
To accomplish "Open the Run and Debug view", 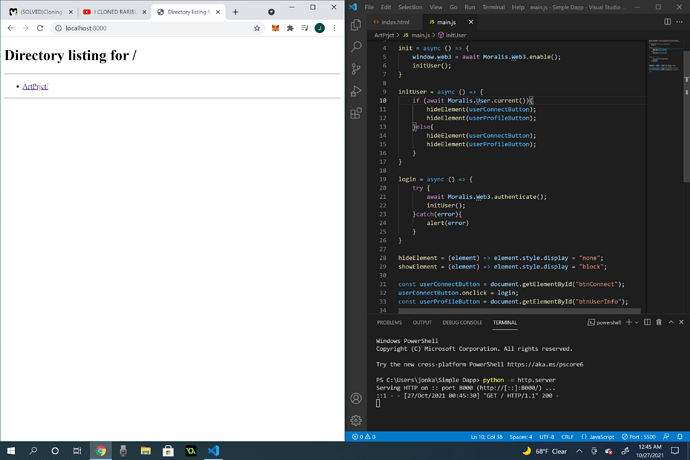I will pyautogui.click(x=356, y=91).
